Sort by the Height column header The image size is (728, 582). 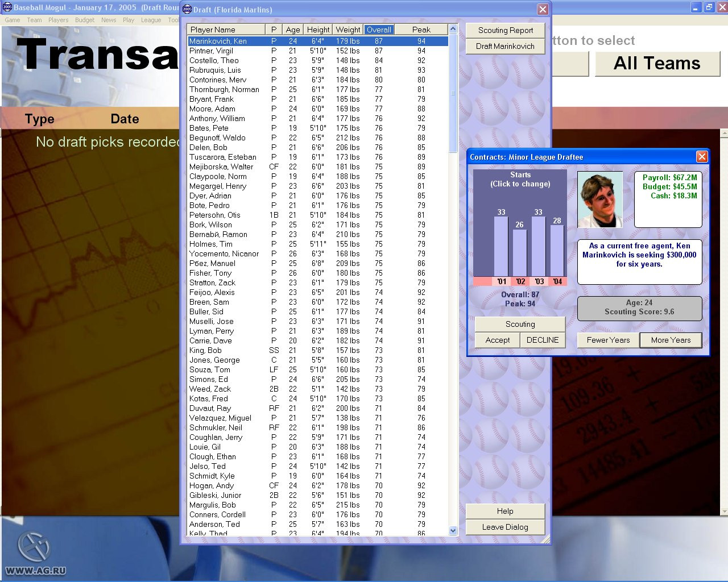pos(318,30)
